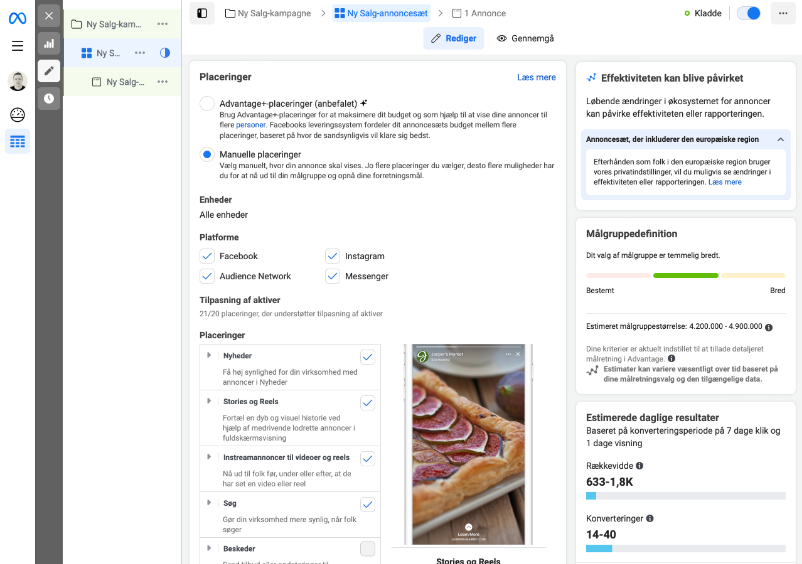Click the Konverteringer progress bar

(685, 549)
